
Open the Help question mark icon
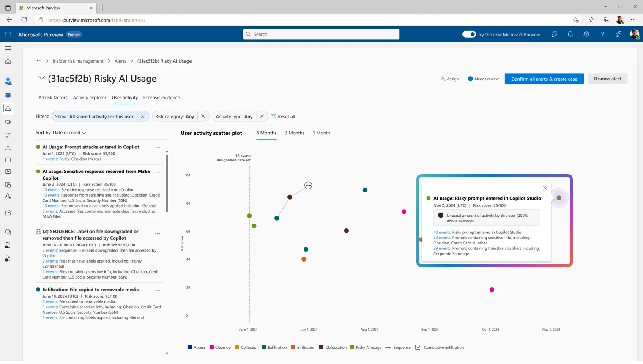coord(602,34)
